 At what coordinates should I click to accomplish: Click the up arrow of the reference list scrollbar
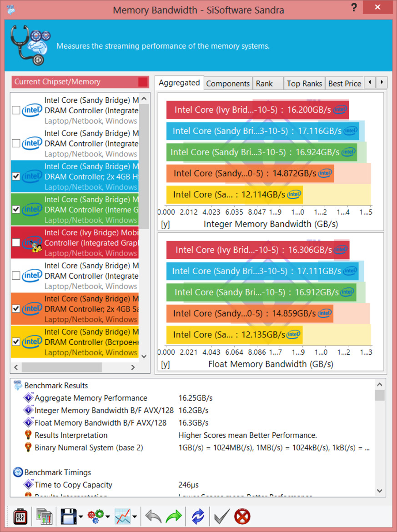pyautogui.click(x=144, y=99)
